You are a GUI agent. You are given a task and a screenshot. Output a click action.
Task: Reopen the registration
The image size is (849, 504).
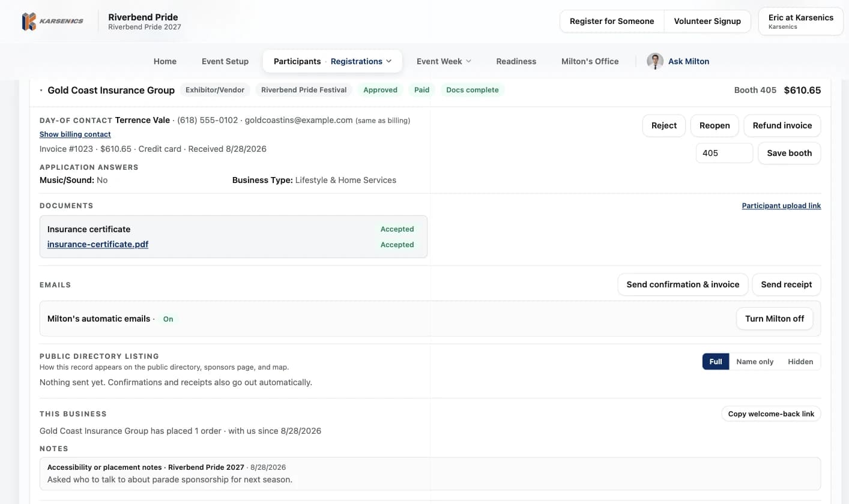click(x=715, y=125)
